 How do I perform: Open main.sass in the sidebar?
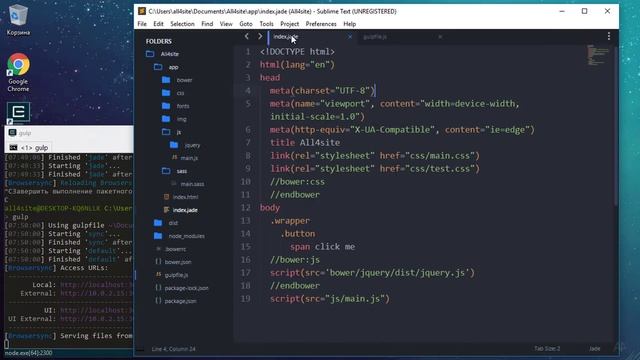tap(192, 184)
